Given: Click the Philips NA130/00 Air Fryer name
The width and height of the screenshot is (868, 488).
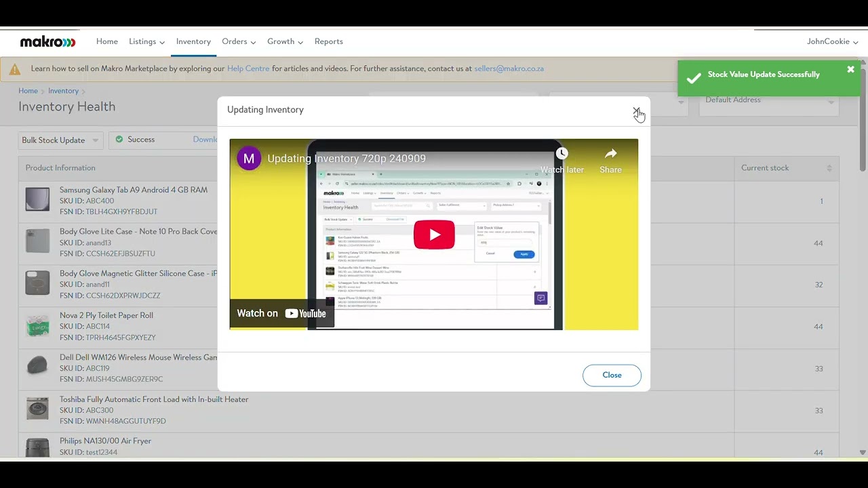Looking at the screenshot, I should coord(105,441).
